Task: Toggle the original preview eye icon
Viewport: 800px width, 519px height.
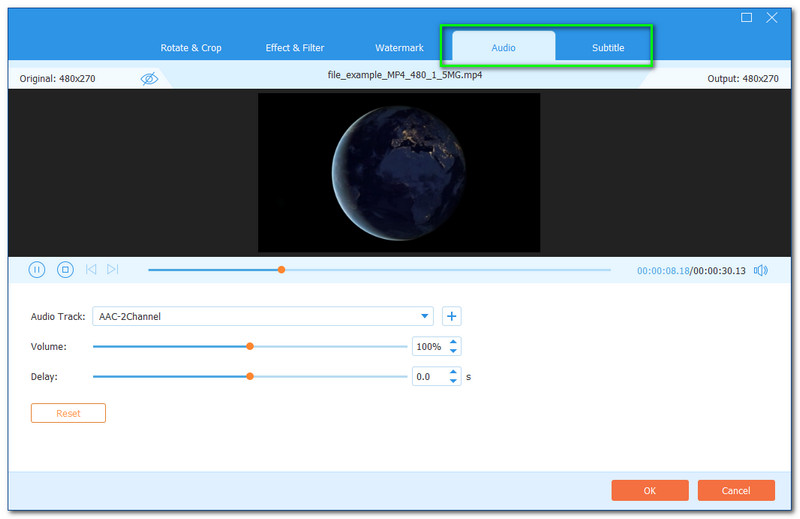Action: click(149, 78)
